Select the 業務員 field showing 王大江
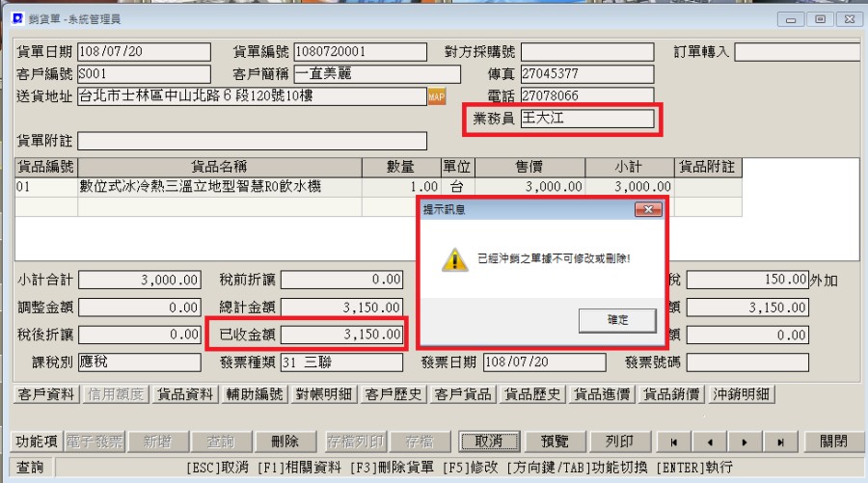 click(587, 119)
